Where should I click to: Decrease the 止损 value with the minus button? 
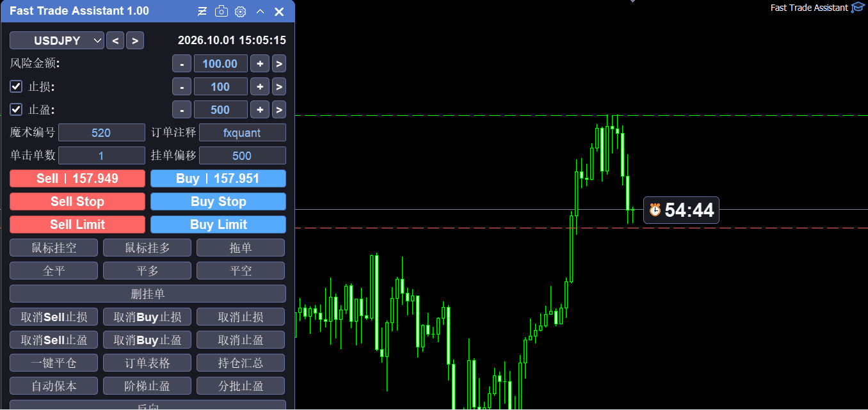[182, 87]
